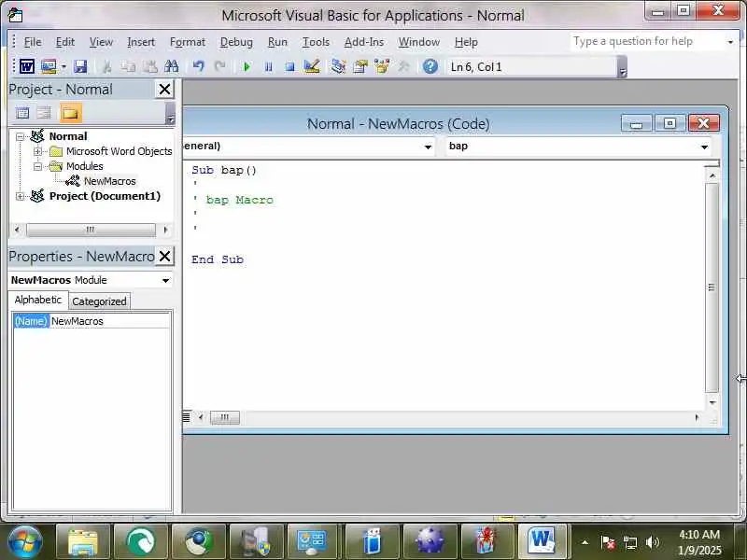This screenshot has height=560, width=747.
Task: Toggle Design Mode icon in the toolbar
Action: [312, 66]
